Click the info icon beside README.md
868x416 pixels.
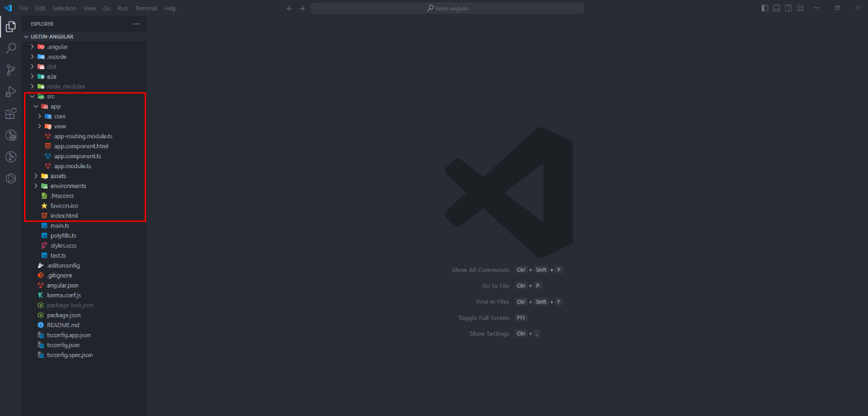click(x=41, y=325)
